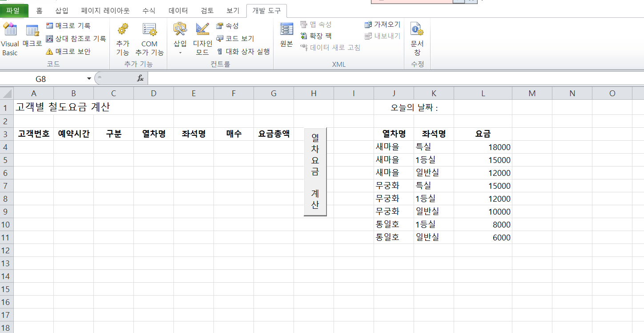The height and width of the screenshot is (333, 644).
Task: Open the 추가 기능 add-ins icon
Action: coord(123,39)
